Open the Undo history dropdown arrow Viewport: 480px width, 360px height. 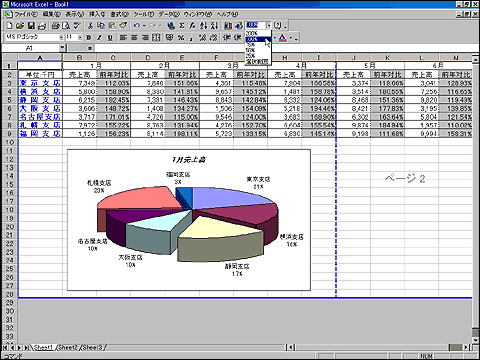click(144, 26)
